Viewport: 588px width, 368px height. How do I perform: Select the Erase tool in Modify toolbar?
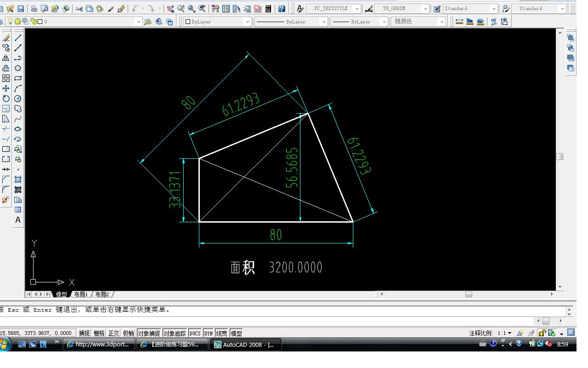pos(6,38)
